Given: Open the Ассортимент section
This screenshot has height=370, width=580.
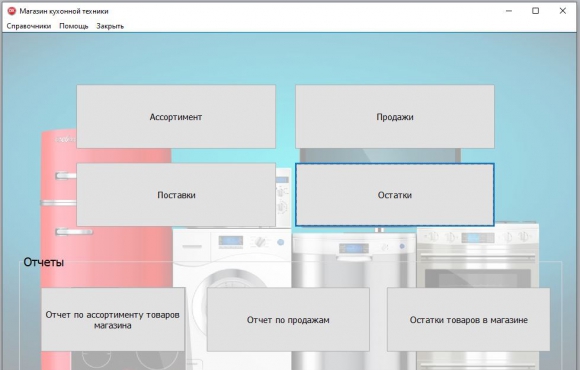Looking at the screenshot, I should 176,117.
